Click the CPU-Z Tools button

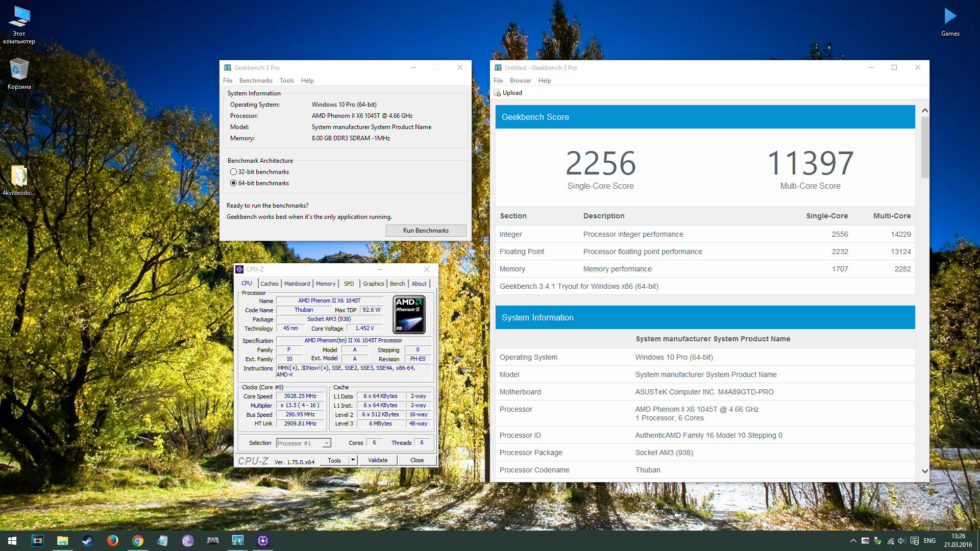pos(334,460)
